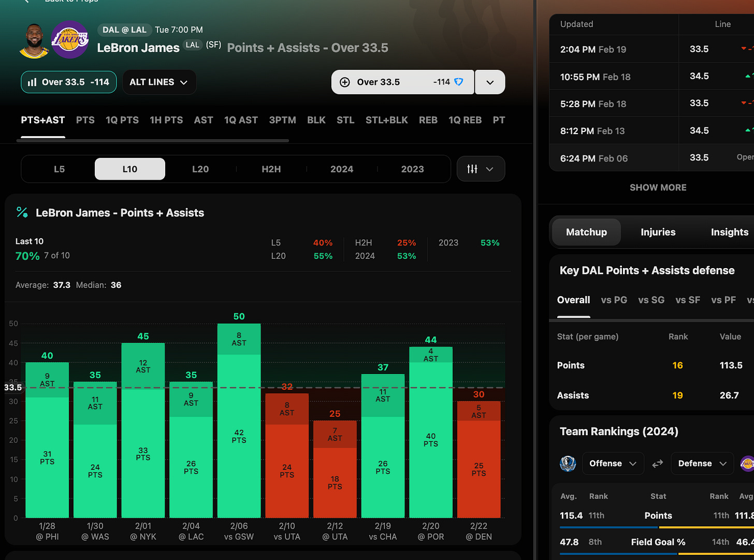
Task: Select the 2024 season range
Action: pyautogui.click(x=342, y=169)
